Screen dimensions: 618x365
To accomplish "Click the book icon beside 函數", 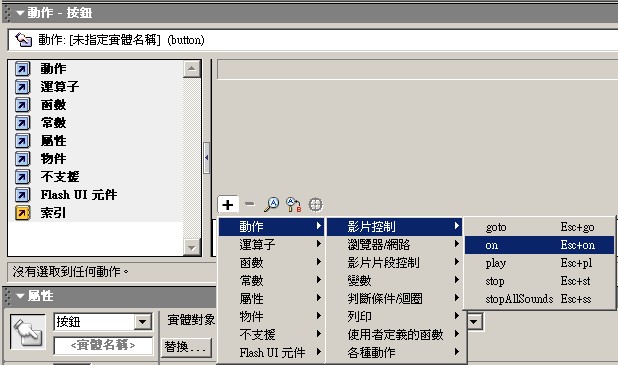I will coord(22,105).
